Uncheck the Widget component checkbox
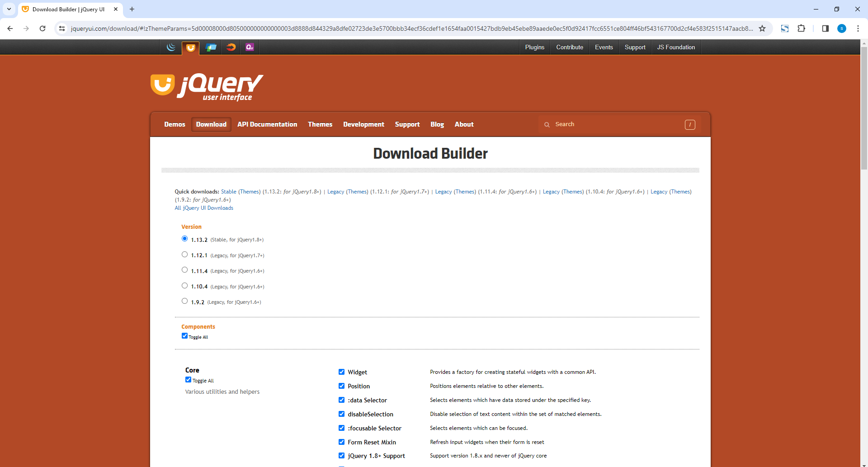The height and width of the screenshot is (467, 868). pyautogui.click(x=341, y=372)
